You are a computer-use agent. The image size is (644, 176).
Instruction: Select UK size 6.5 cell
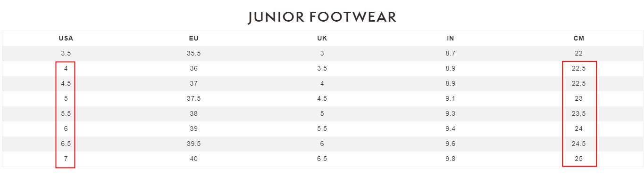pos(322,159)
